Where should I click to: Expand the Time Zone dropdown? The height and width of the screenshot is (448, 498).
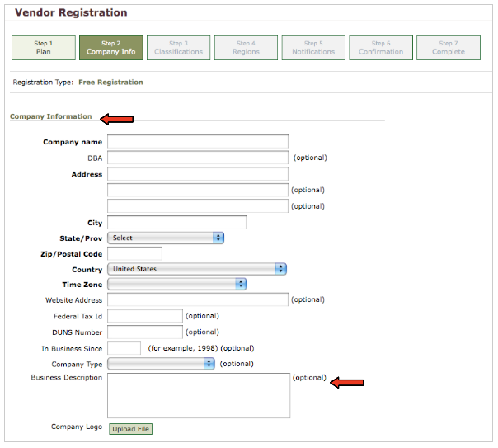176,284
